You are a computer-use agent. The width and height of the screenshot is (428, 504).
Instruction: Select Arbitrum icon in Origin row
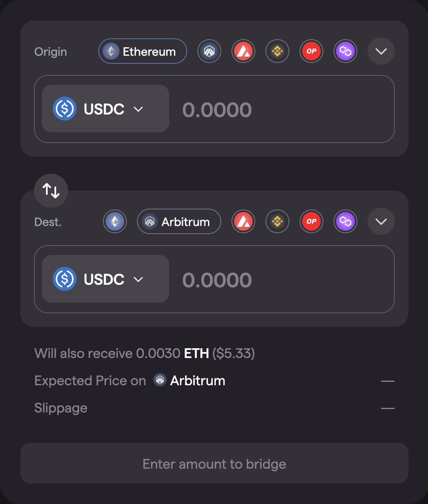point(209,52)
